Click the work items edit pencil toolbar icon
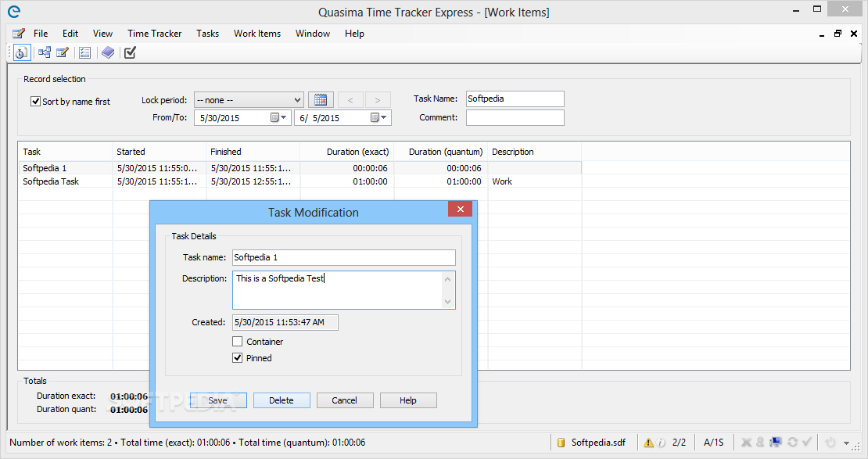The width and height of the screenshot is (868, 459). (63, 52)
